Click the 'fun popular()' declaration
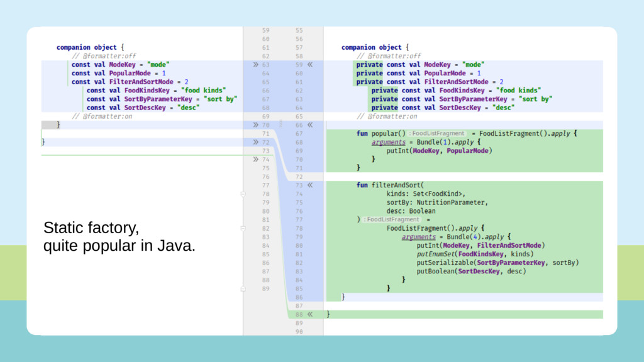Screen dimensions: 644x362 [x=380, y=133]
